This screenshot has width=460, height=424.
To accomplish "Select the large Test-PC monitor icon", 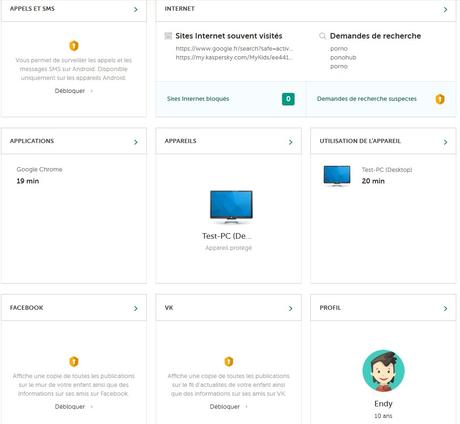I will 231,207.
